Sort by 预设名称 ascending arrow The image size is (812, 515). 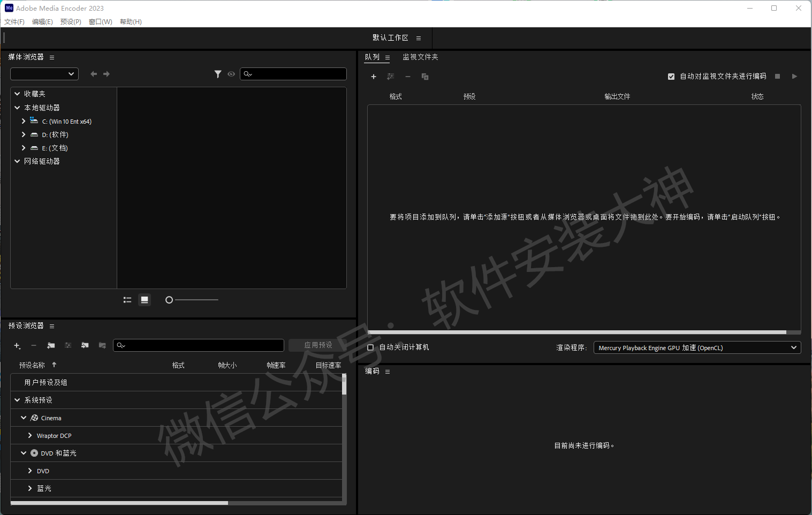[x=54, y=365]
